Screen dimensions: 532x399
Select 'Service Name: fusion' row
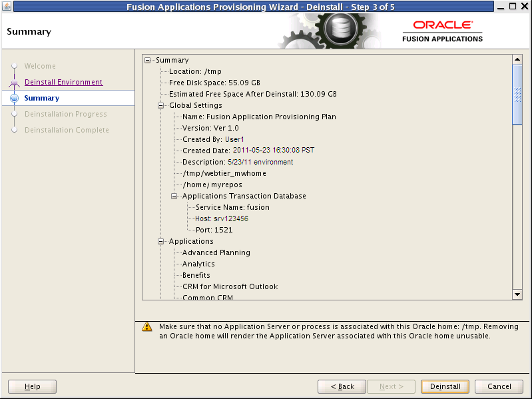[x=232, y=207]
